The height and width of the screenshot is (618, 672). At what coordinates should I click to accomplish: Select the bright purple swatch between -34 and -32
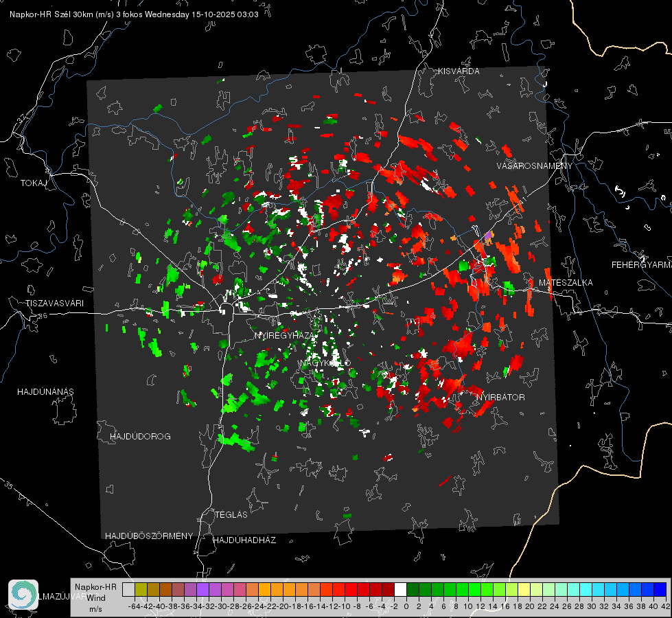coord(202,590)
